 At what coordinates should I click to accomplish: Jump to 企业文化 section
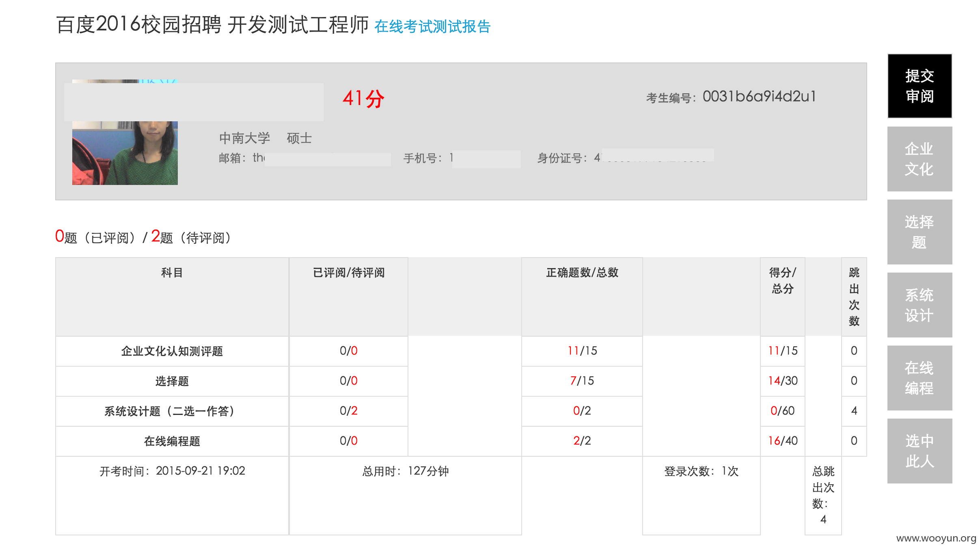[x=920, y=159]
